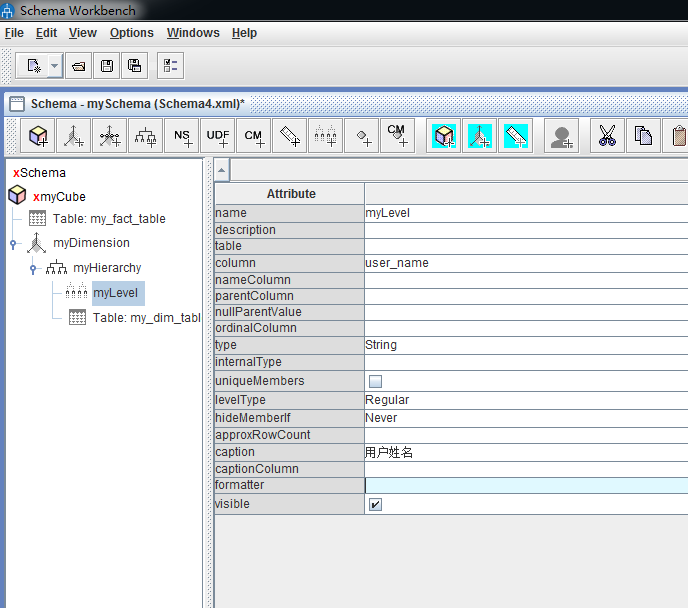
Task: Open the Options menu
Action: click(x=131, y=33)
